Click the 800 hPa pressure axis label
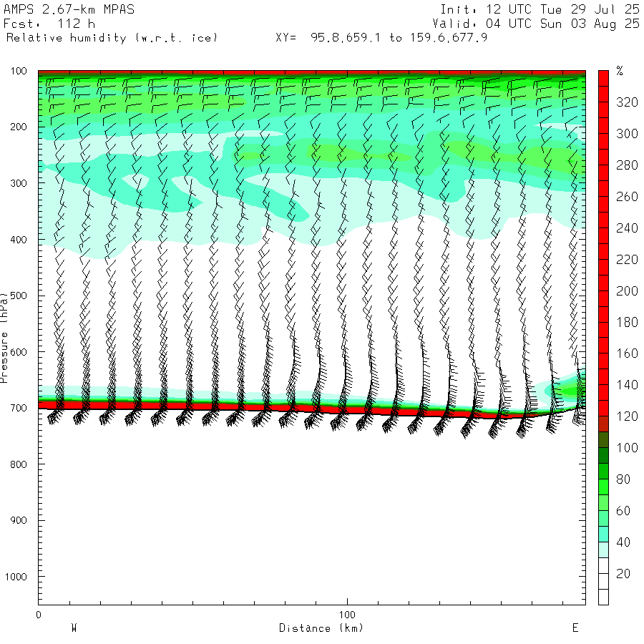This screenshot has width=644, height=644. 19,464
